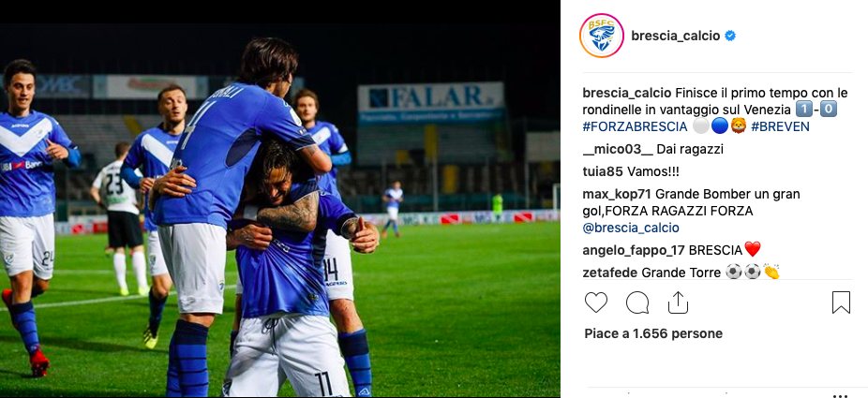Screen dimensions: 868x398
Task: Open the #FORZABRESCIA hashtag
Action: click(x=635, y=126)
